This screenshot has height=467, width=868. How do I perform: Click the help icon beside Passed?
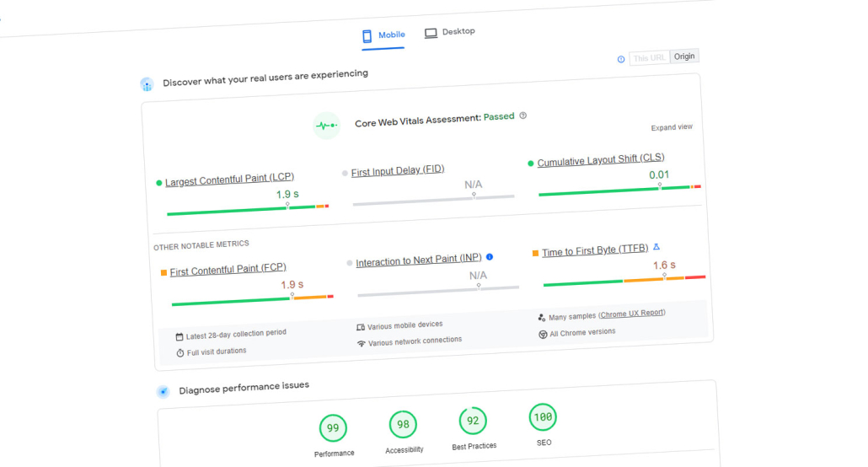[x=523, y=115]
